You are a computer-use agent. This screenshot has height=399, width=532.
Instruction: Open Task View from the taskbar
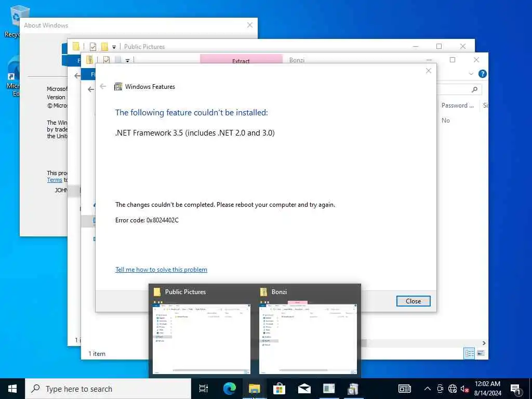204,389
